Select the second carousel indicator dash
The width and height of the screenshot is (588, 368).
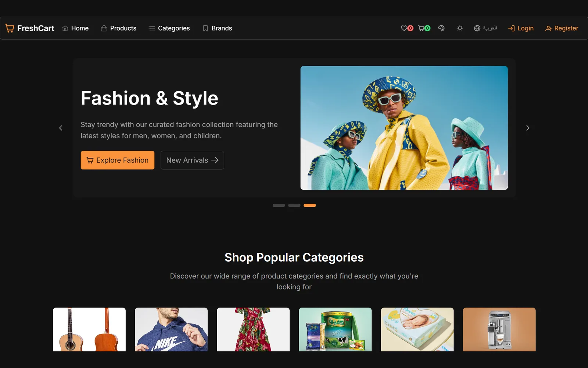[294, 205]
